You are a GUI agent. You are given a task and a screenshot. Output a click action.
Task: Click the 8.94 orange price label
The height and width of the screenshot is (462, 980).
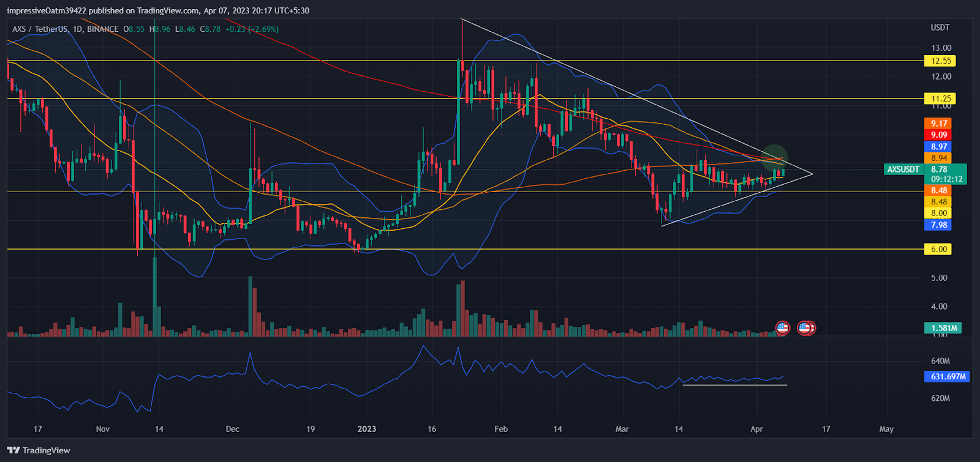pos(938,158)
